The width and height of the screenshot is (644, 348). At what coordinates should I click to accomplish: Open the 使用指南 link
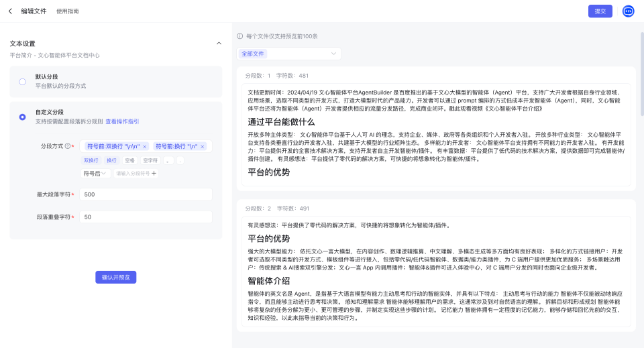click(67, 11)
